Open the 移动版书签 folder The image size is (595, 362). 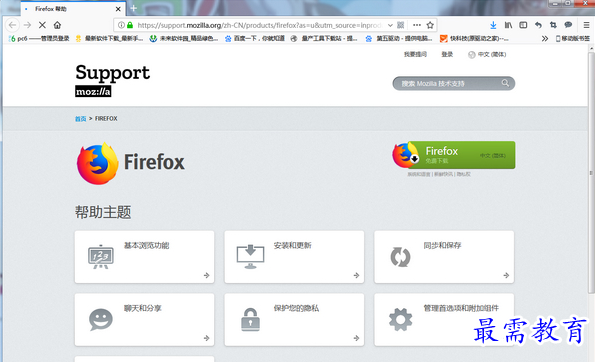573,38
